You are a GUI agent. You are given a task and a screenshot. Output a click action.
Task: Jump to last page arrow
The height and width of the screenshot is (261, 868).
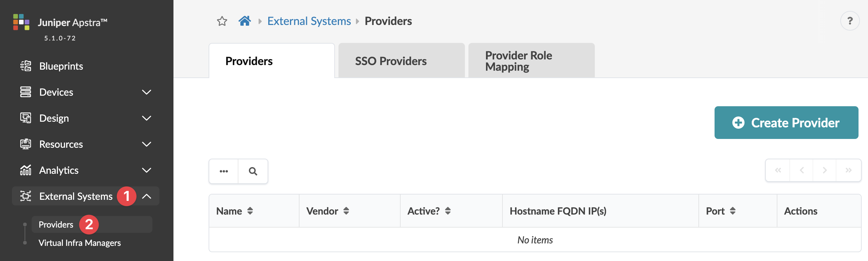coord(848,170)
